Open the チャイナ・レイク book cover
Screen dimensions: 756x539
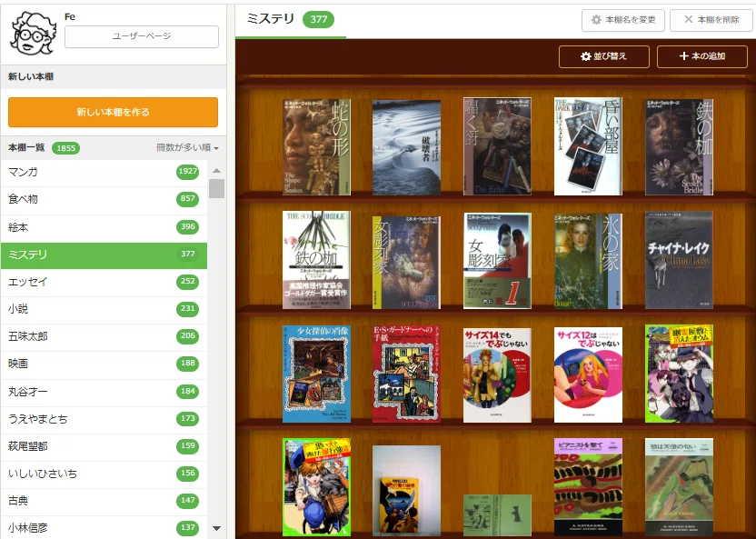pyautogui.click(x=679, y=260)
